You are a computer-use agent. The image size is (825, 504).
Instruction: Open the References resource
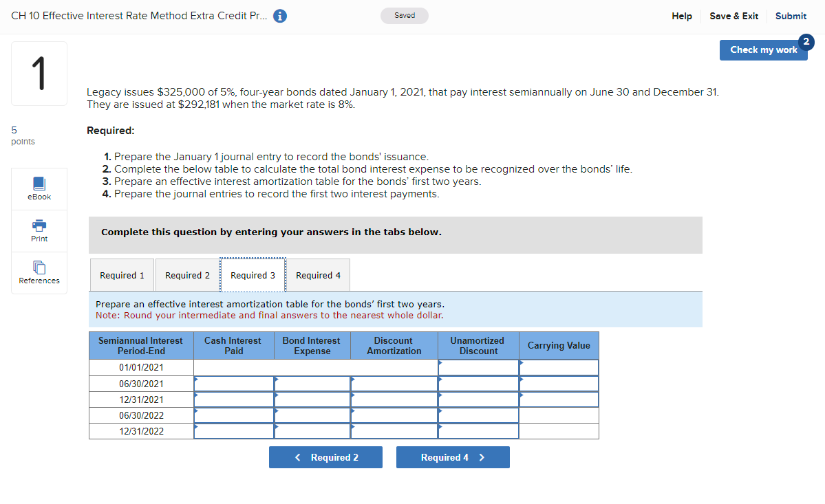(39, 272)
